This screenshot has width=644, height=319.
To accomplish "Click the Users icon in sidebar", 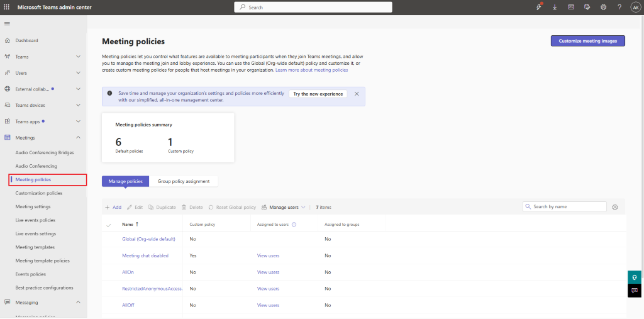I will (x=7, y=73).
